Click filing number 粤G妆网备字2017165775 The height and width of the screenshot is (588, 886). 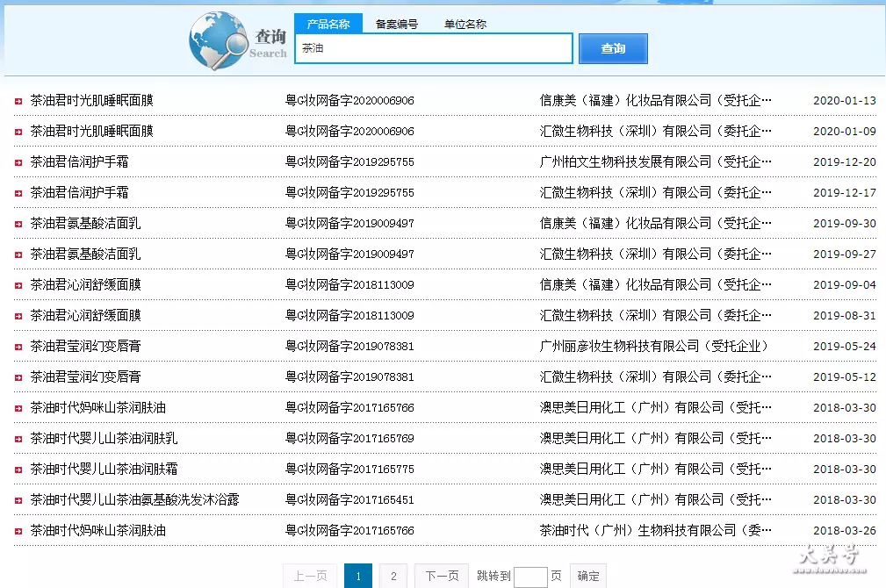tap(349, 469)
